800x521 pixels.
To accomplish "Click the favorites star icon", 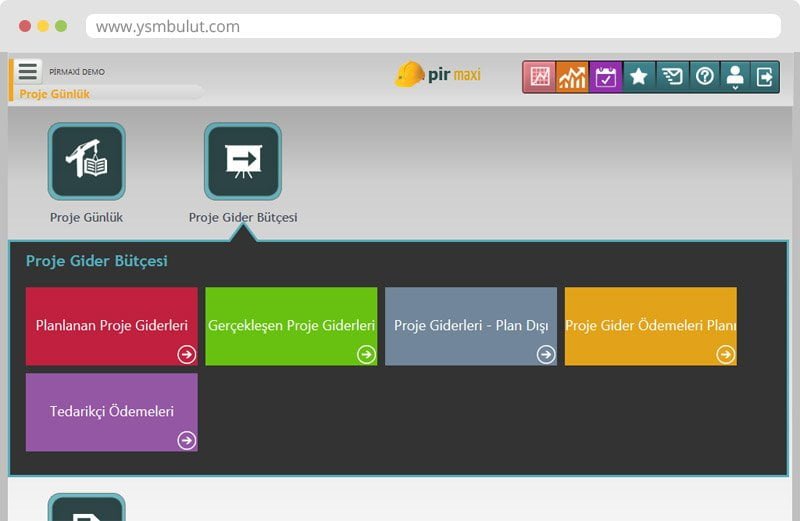I will coord(639,77).
